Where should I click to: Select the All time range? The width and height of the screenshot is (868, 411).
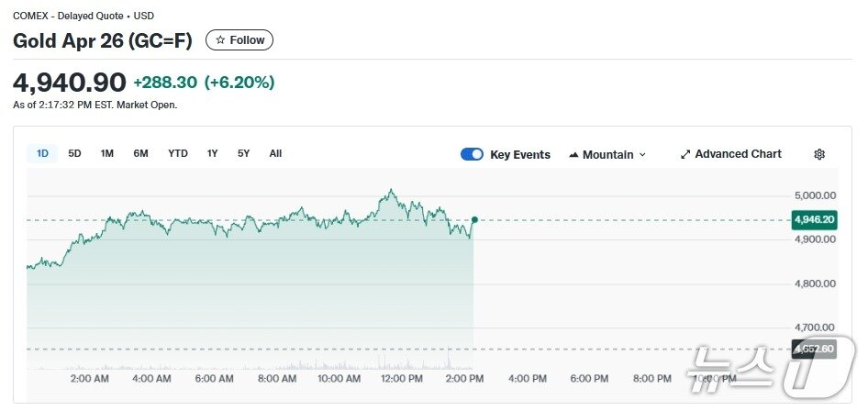pos(275,154)
